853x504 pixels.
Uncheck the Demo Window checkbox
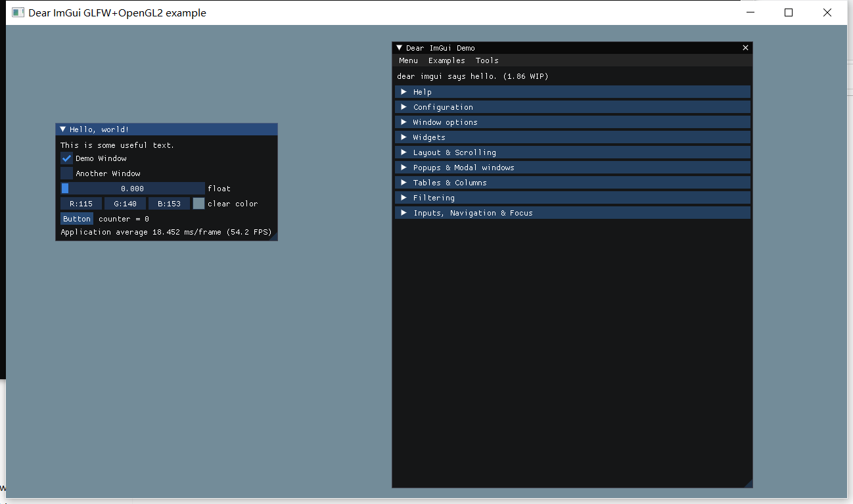(66, 158)
